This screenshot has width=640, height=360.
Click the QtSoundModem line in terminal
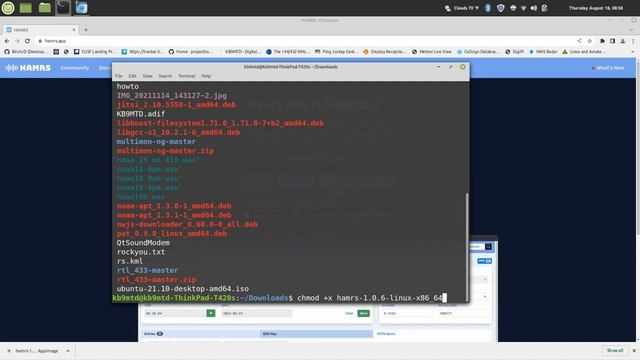coord(143,242)
